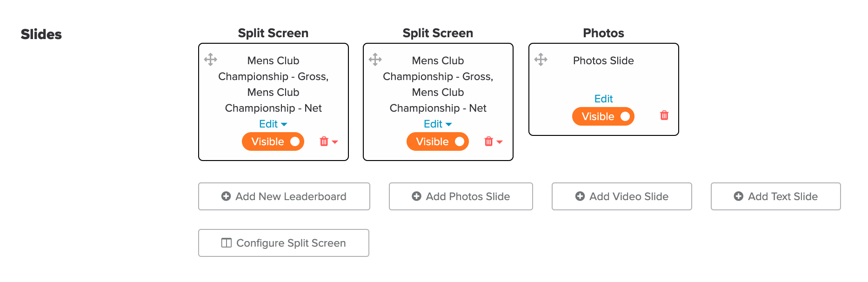This screenshot has height=282, width=868.
Task: Click Edit link on Photos Slide
Action: tap(604, 99)
